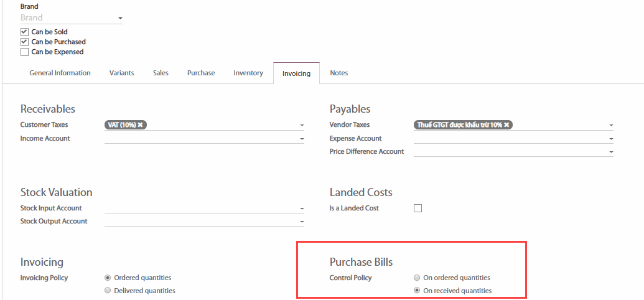Uncheck the Can be Sold checkbox

(24, 32)
